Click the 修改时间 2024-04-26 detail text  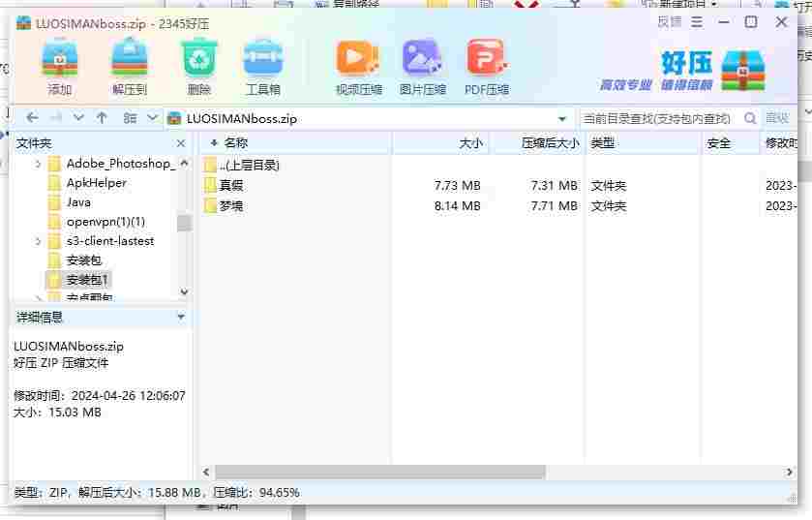pyautogui.click(x=100, y=396)
